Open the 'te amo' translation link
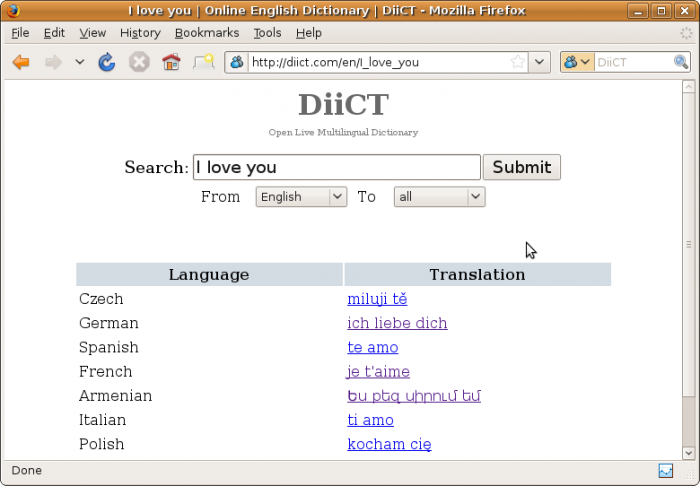The height and width of the screenshot is (486, 700). (373, 347)
